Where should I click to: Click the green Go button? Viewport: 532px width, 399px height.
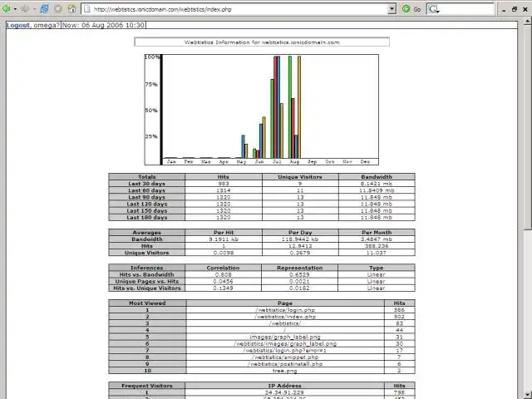(x=411, y=9)
